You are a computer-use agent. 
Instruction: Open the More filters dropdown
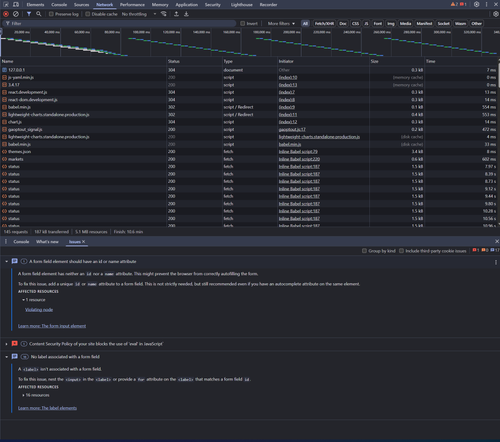tap(281, 23)
